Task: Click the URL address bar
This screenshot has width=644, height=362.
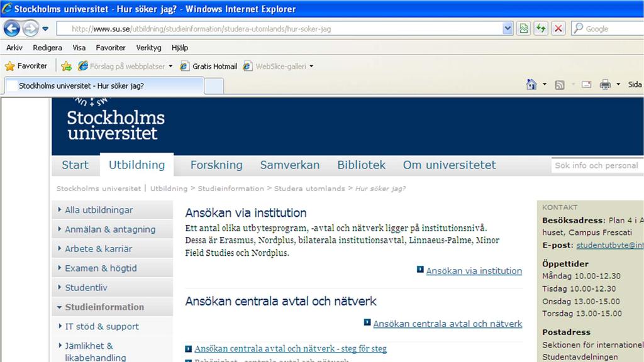Action: (x=279, y=29)
